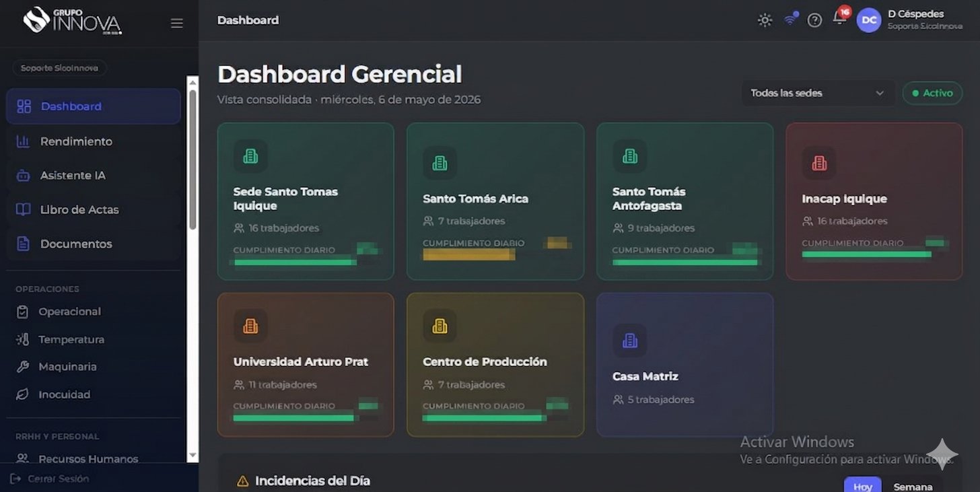Click 5 trabajadores on Casa Matriz card
This screenshot has height=492, width=980.
tap(653, 400)
